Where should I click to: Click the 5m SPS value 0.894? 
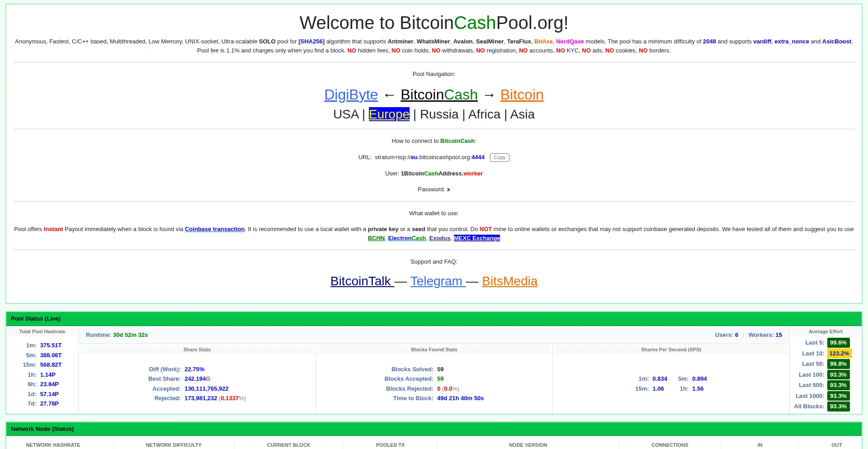point(699,379)
